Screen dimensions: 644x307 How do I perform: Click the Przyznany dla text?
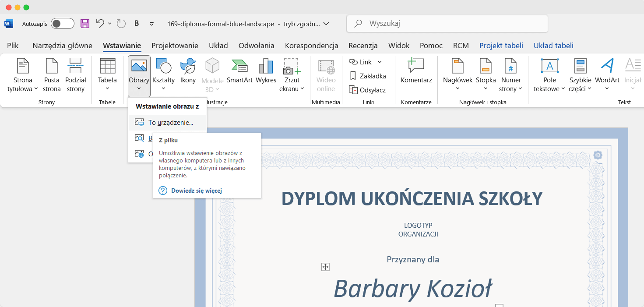[413, 259]
